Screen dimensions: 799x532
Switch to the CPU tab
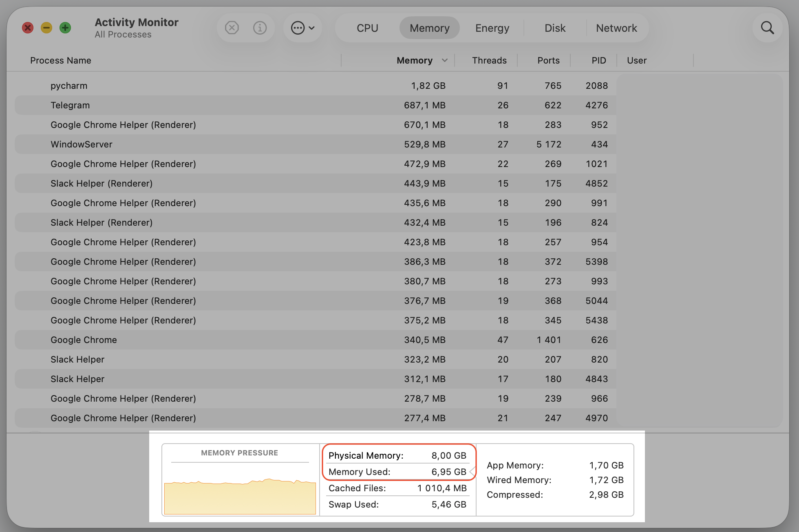[x=367, y=28]
